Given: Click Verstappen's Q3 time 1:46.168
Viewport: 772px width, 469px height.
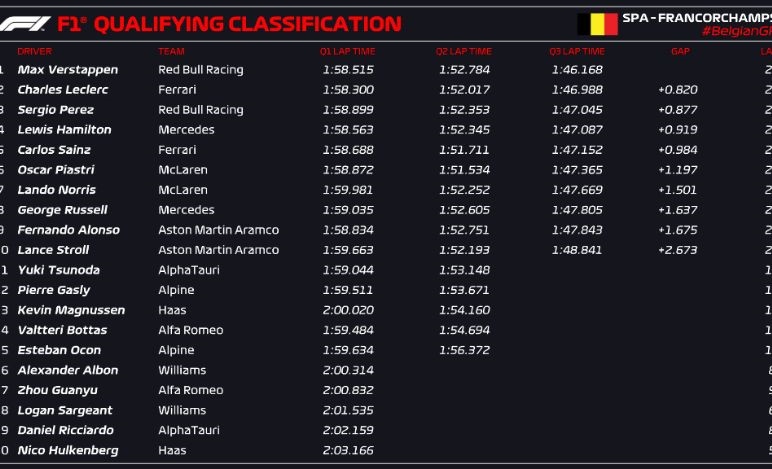Looking at the screenshot, I should (x=577, y=70).
